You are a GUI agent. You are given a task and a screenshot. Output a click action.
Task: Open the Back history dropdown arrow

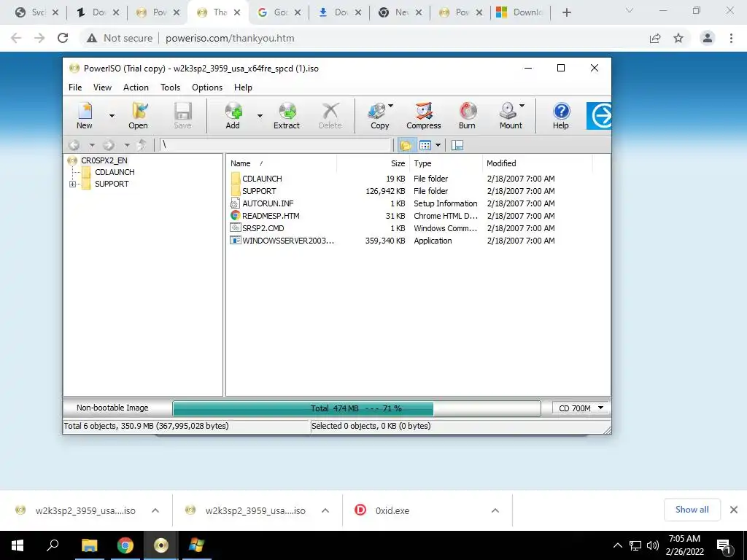92,145
